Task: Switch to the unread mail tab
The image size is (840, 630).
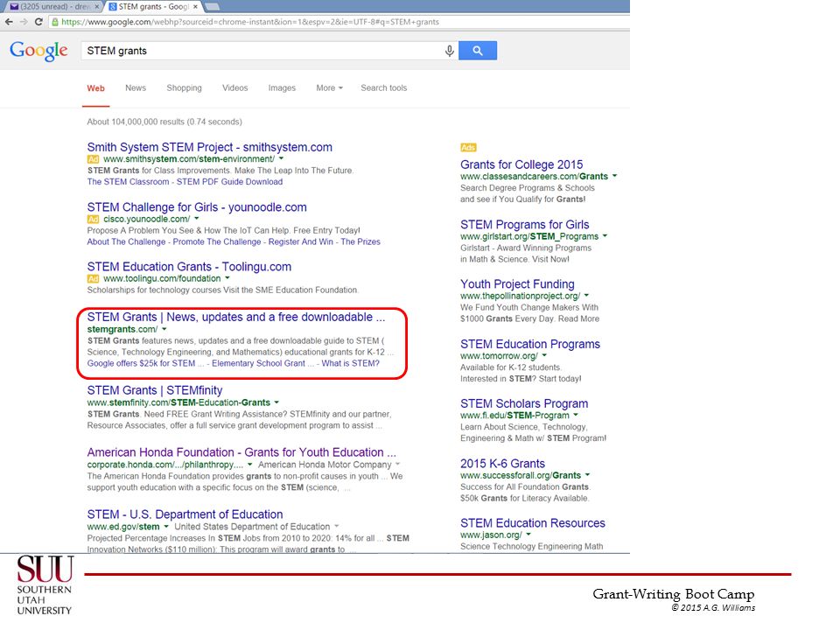Action: (51, 6)
